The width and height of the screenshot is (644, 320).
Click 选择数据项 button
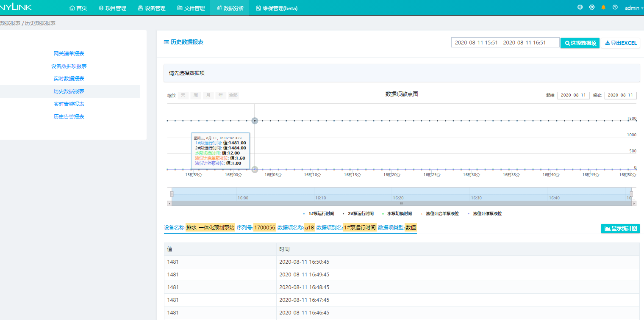[x=580, y=43]
